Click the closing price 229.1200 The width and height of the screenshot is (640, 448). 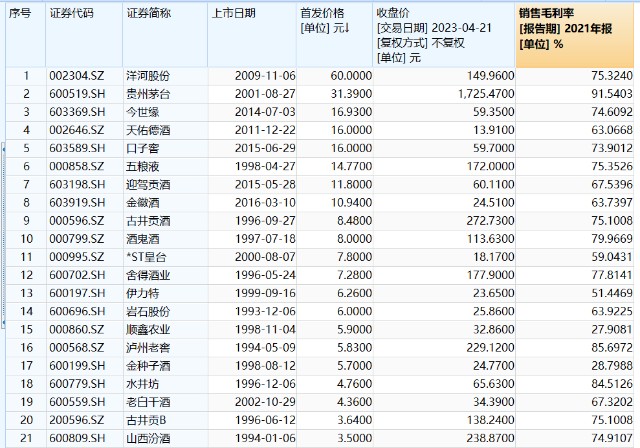[491, 347]
